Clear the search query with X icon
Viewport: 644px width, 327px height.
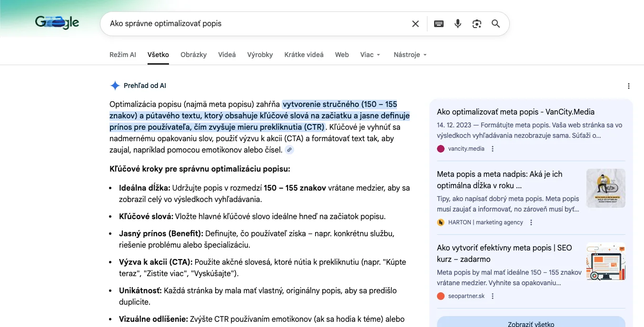click(x=416, y=24)
